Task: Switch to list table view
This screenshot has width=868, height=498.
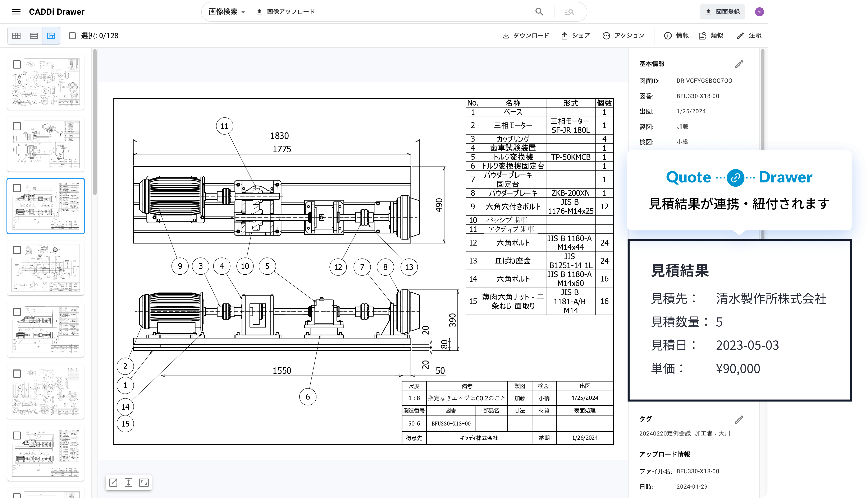Action: pyautogui.click(x=33, y=36)
